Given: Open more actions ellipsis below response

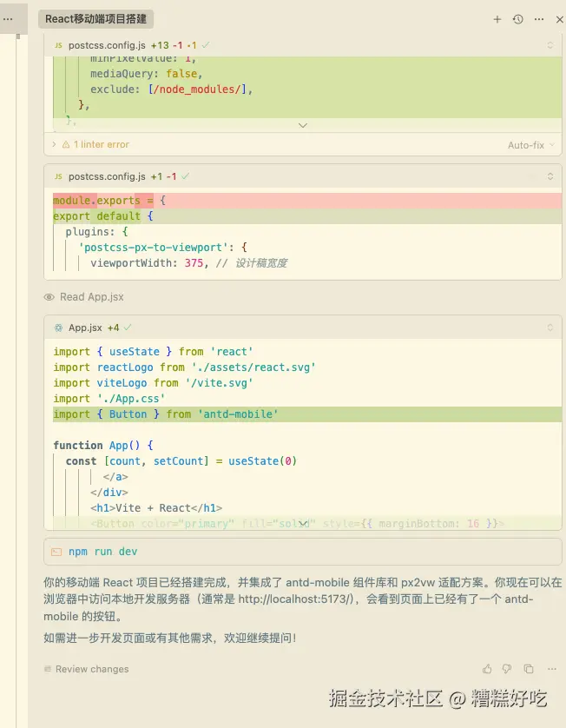Looking at the screenshot, I should 551,669.
